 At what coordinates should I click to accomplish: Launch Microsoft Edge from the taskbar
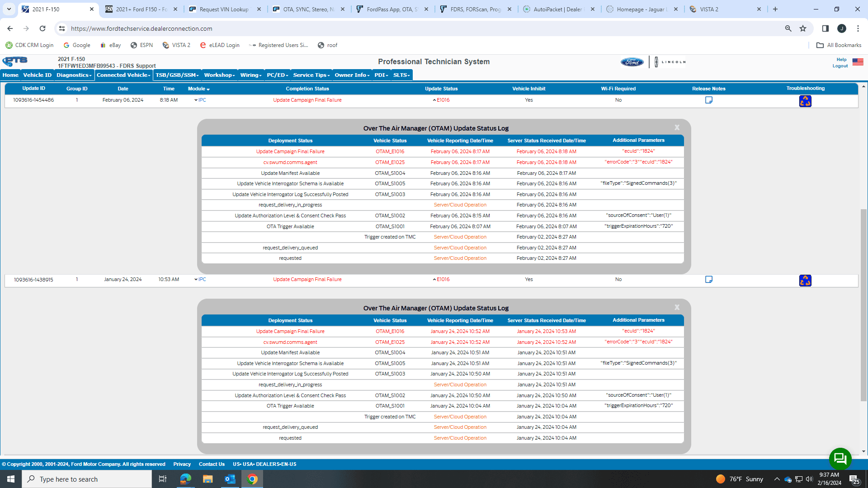(x=185, y=479)
